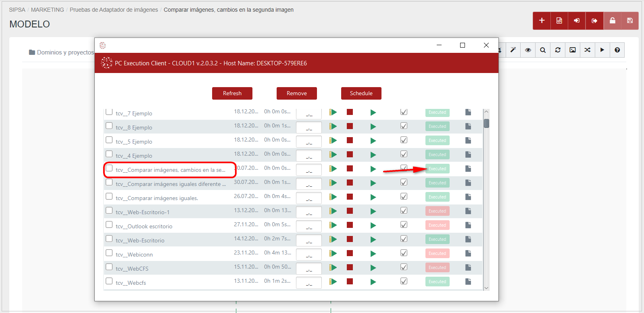Stop tcv__Web-Escritorio-1 with red square
Image resolution: width=644 pixels, height=313 pixels.
coord(350,211)
